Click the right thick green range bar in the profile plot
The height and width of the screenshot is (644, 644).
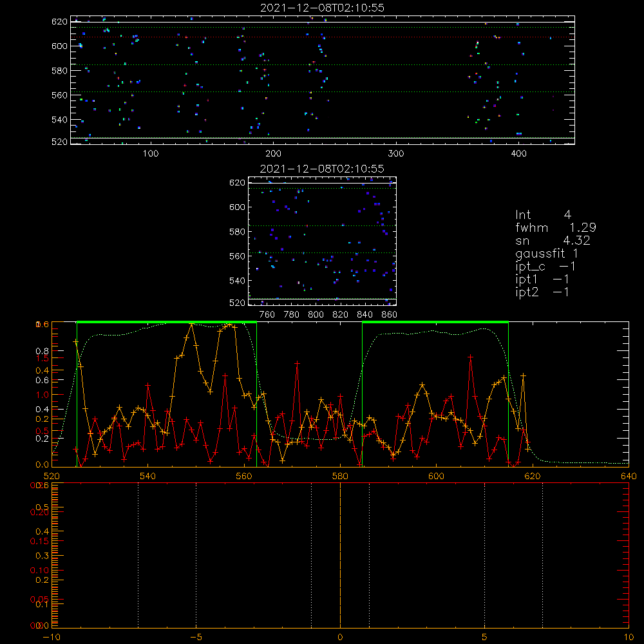pos(435,323)
